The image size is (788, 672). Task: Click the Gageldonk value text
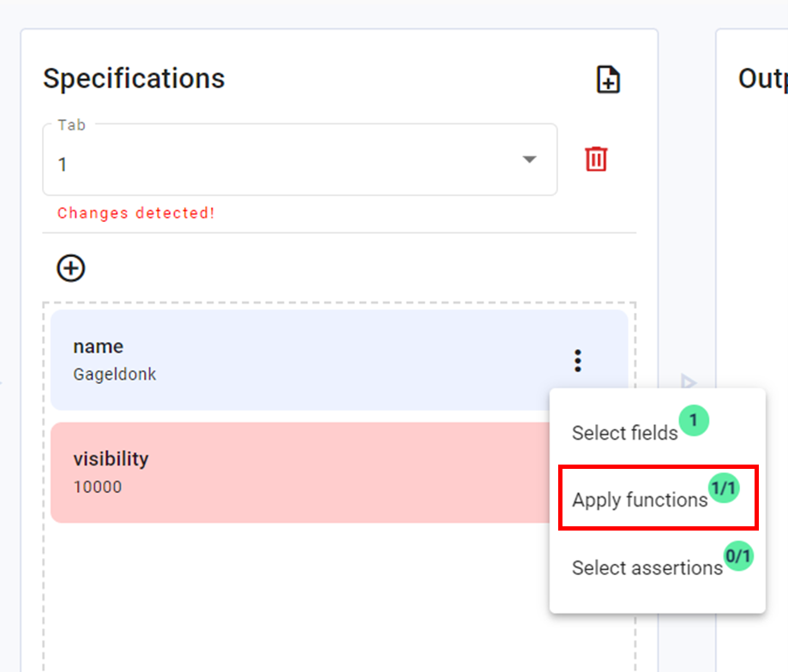point(115,375)
